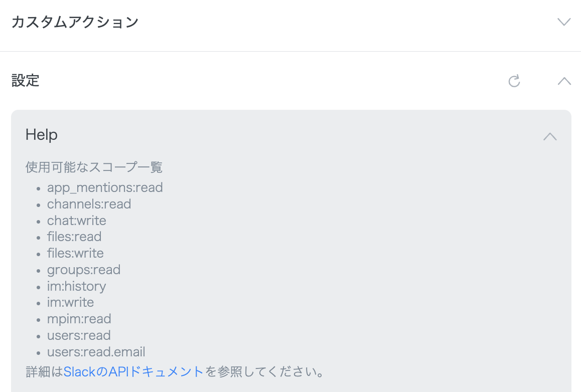
Task: Select the mpim:read scope entry
Action: click(x=79, y=319)
